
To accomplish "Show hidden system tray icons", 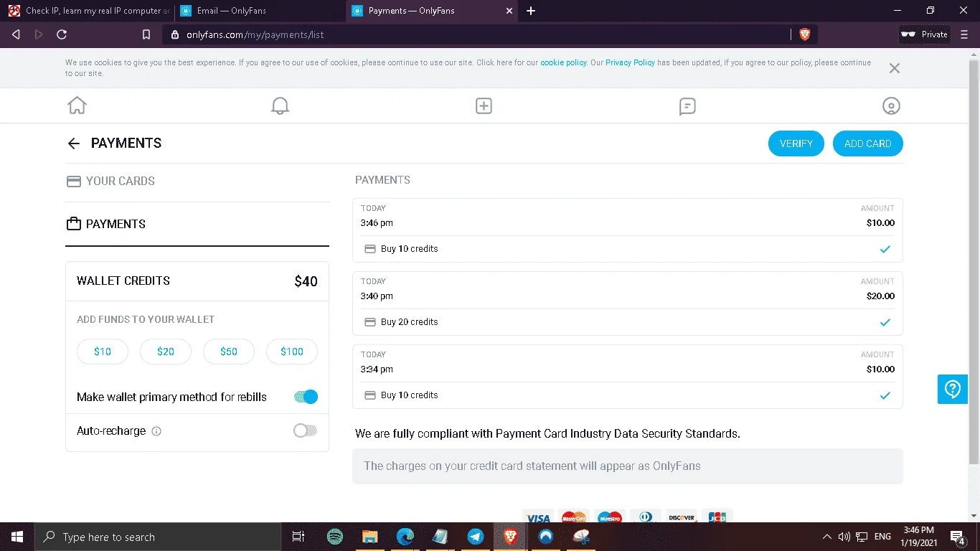I will [x=826, y=537].
